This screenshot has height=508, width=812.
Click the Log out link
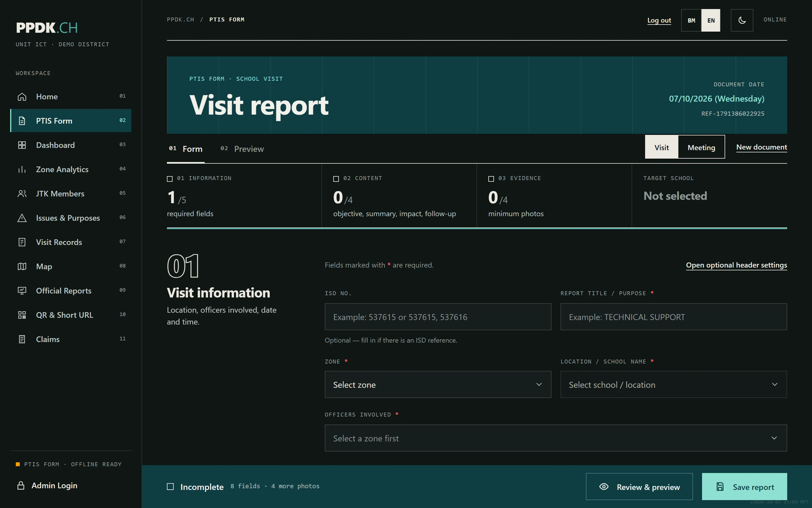click(659, 21)
